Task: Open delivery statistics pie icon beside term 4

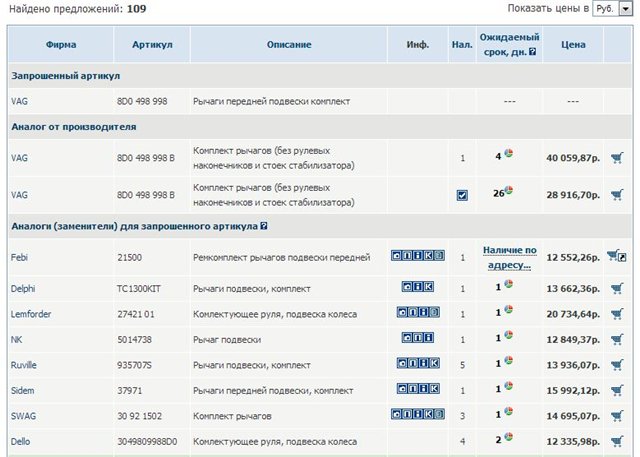Action: 509,153
